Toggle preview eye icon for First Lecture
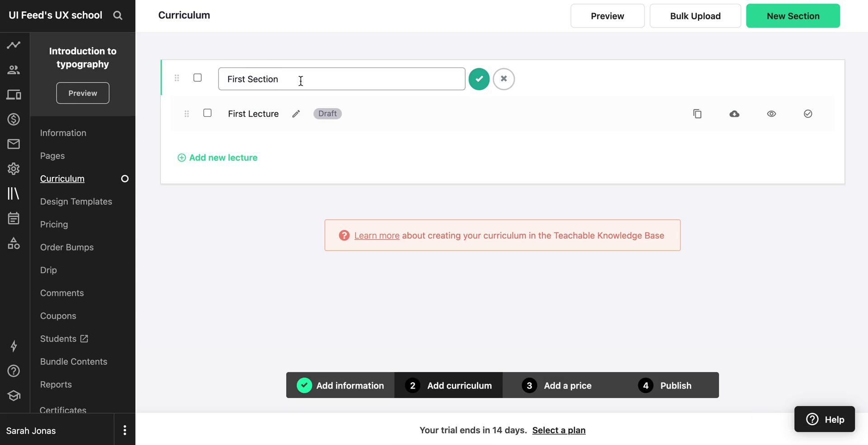 [x=772, y=114]
